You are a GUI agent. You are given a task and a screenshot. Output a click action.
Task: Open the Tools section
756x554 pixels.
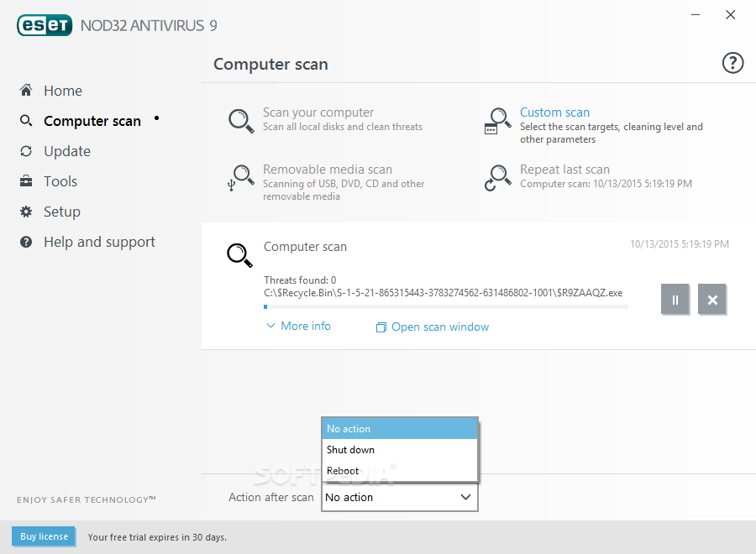[60, 181]
